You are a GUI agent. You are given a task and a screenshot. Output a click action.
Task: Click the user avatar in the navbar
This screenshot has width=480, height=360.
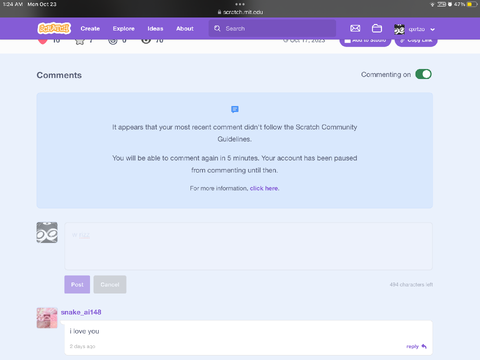click(399, 29)
